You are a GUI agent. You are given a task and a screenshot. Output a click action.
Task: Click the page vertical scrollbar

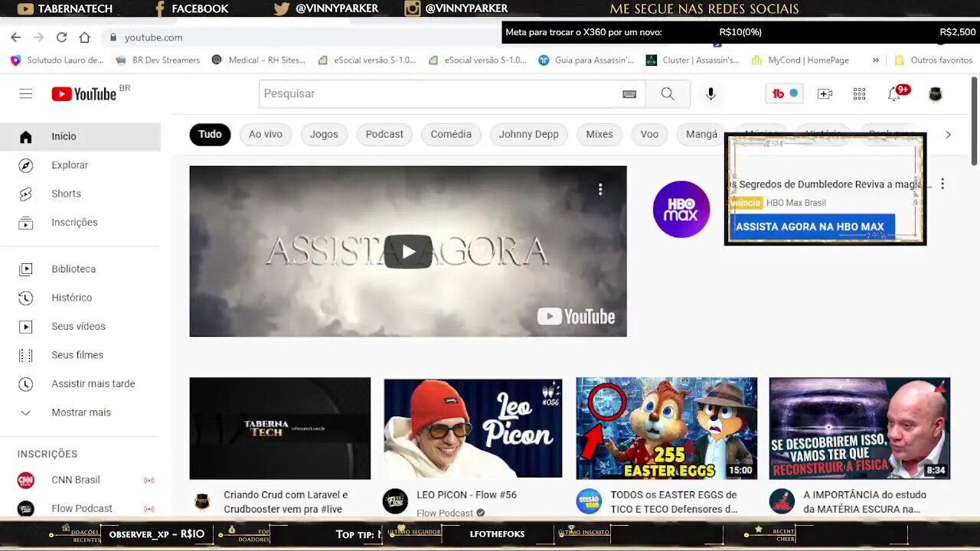point(975,119)
